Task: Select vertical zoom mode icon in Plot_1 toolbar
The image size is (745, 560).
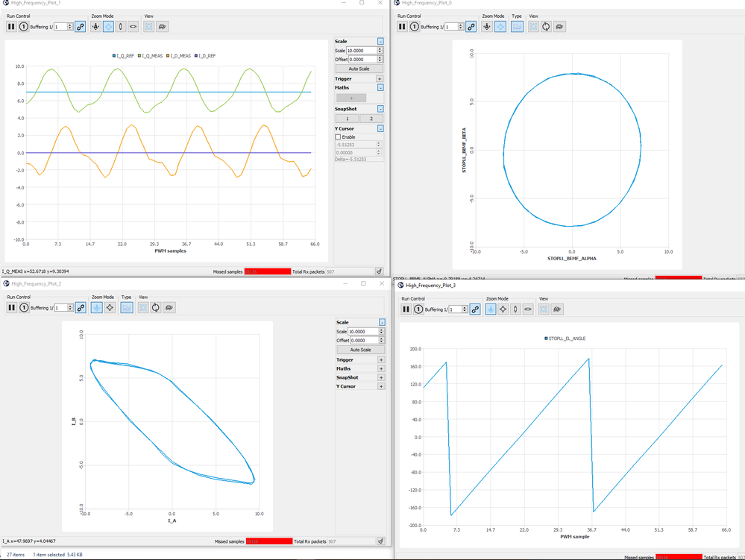Action: coord(121,27)
